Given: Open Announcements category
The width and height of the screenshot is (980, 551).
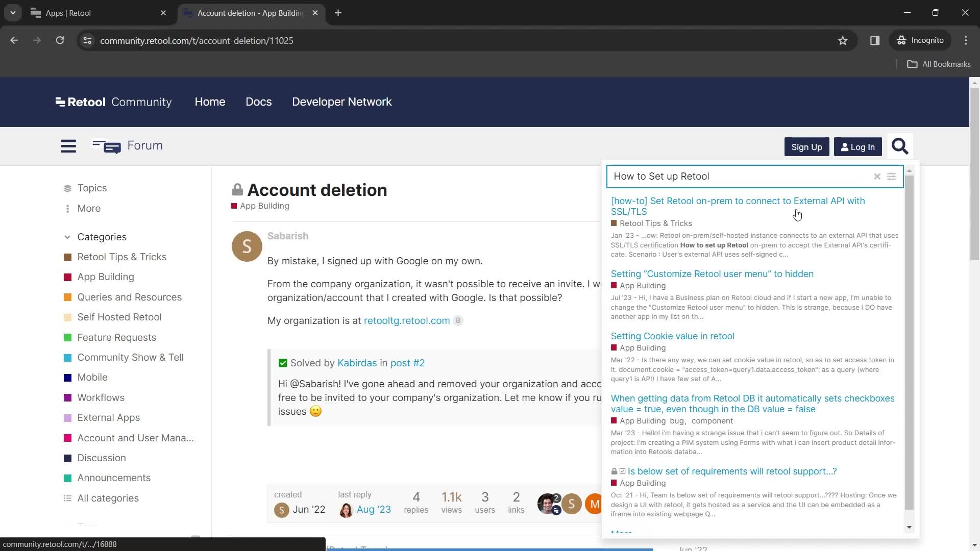Looking at the screenshot, I should pyautogui.click(x=113, y=478).
